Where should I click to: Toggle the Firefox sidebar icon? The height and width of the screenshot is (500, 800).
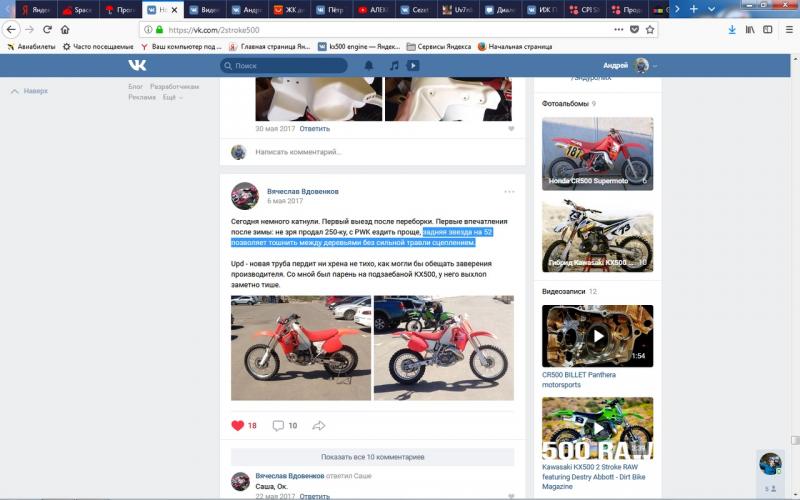767,30
